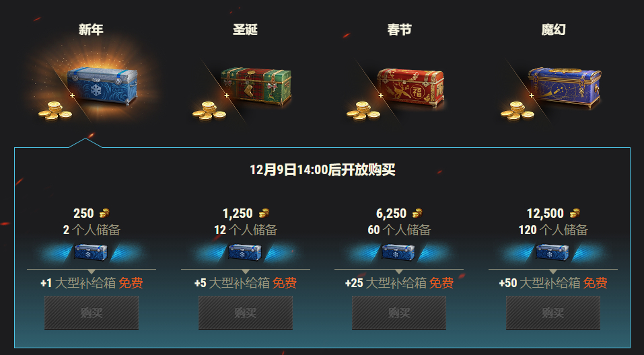Screen dimensions: 644x355
Task: Click the small box icon under 250 gold
Action: pyautogui.click(x=91, y=252)
